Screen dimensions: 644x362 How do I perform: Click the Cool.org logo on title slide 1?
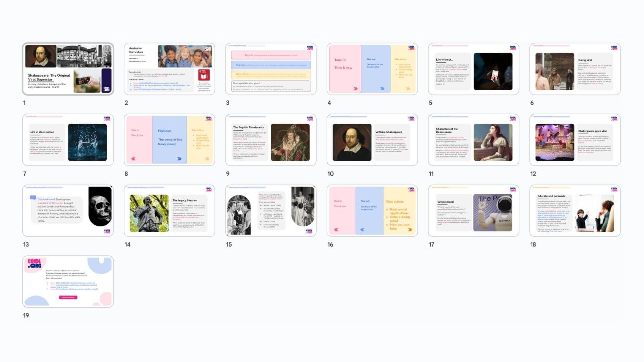coord(106,89)
